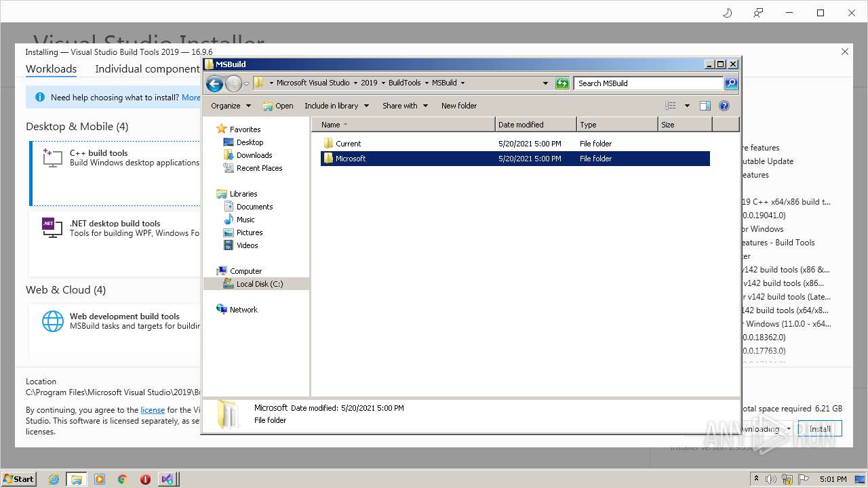Select the Web development build tools workload
This screenshot has height=488, width=868.
coord(115,332)
